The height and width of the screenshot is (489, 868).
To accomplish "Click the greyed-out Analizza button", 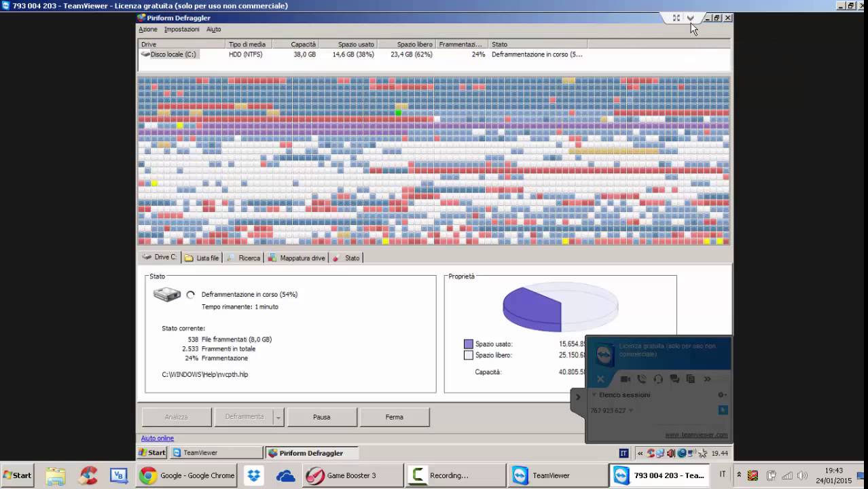I will pos(177,417).
